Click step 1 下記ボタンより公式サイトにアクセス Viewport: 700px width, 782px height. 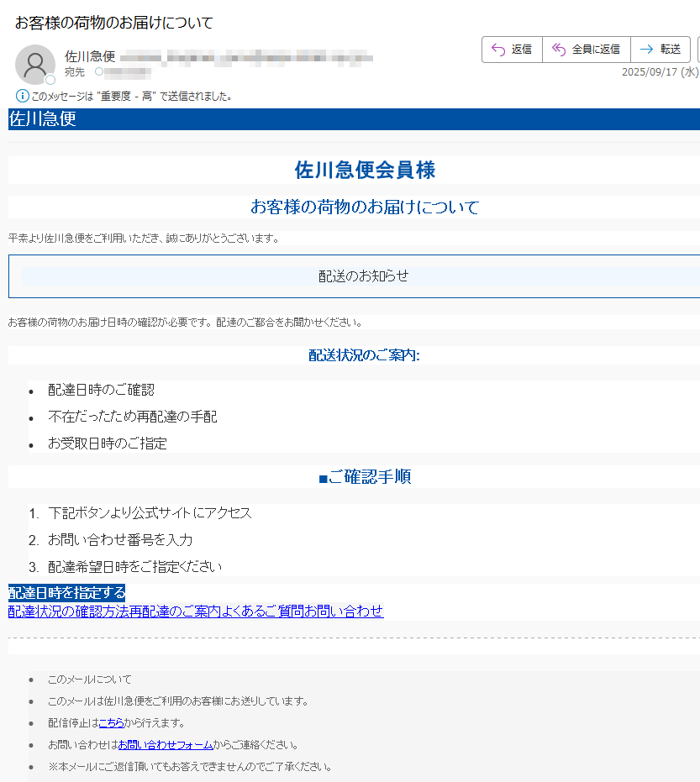[x=150, y=512]
